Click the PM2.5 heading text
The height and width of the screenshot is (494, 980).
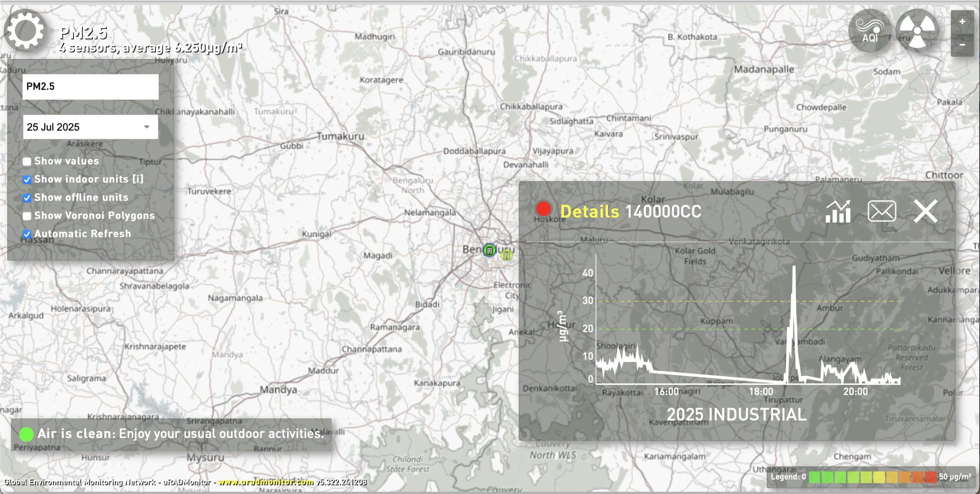point(83,33)
